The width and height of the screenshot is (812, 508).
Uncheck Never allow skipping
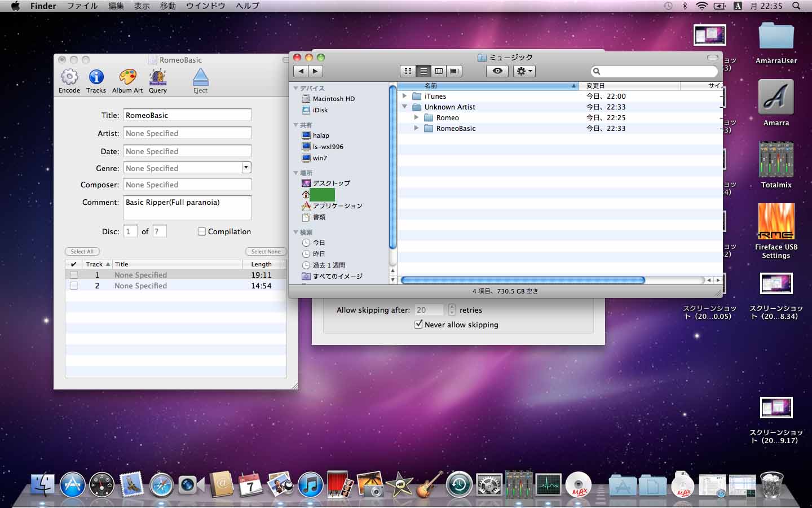pos(418,325)
